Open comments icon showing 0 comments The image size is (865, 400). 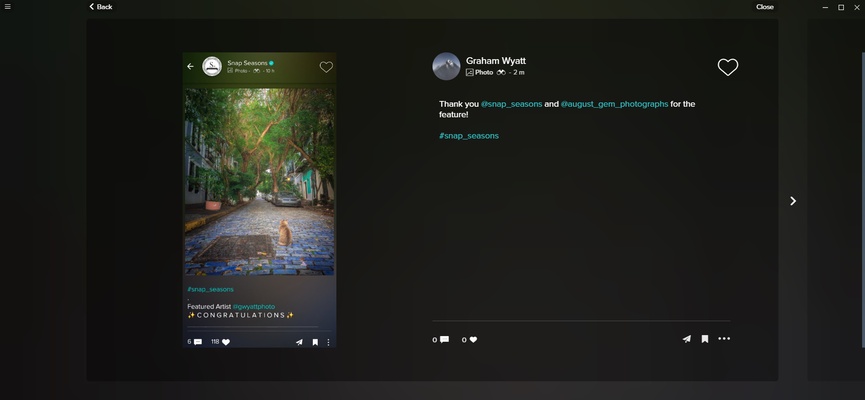444,339
